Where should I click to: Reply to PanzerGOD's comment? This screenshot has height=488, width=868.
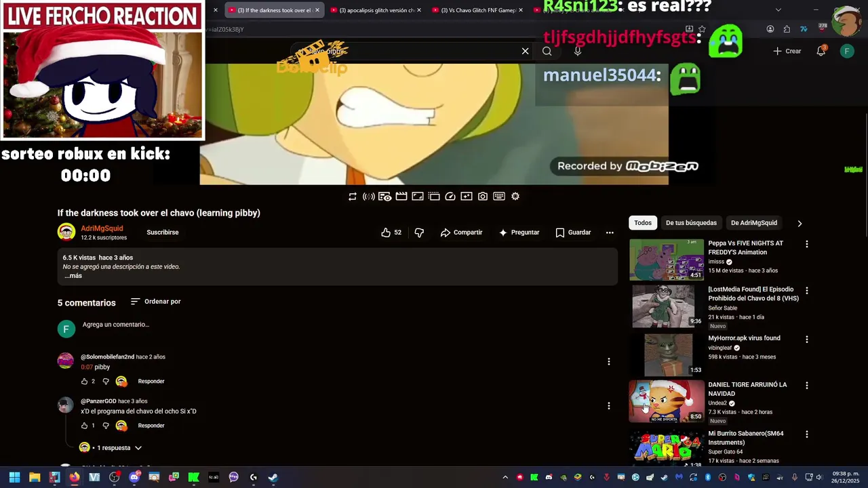pyautogui.click(x=151, y=426)
